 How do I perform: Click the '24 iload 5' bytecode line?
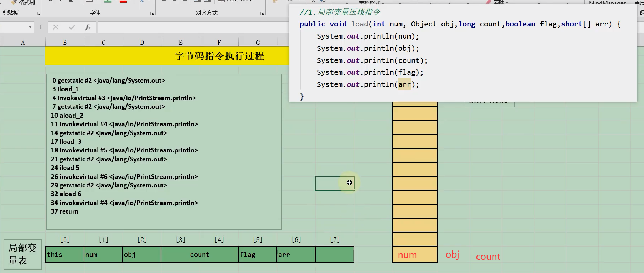point(65,168)
